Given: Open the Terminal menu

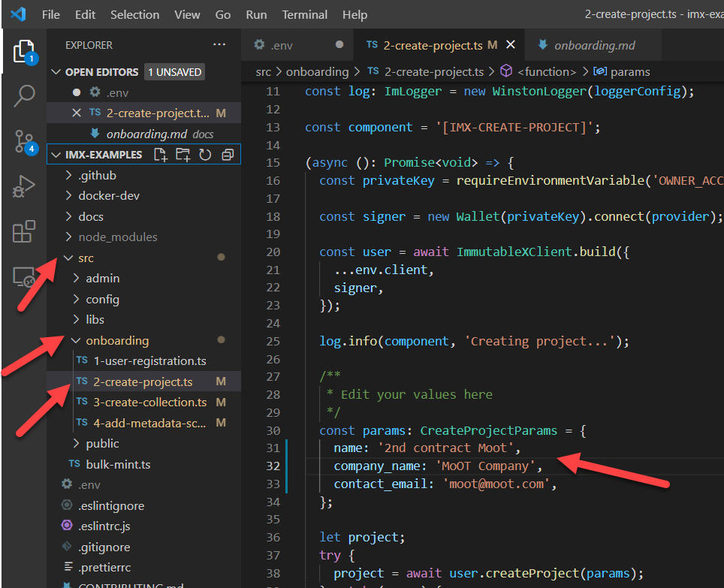Looking at the screenshot, I should point(305,15).
